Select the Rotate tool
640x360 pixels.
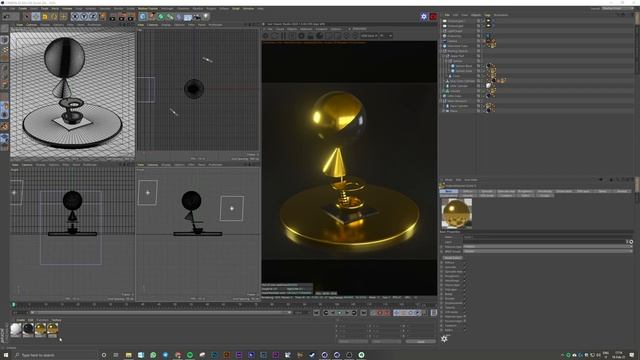pos(54,17)
